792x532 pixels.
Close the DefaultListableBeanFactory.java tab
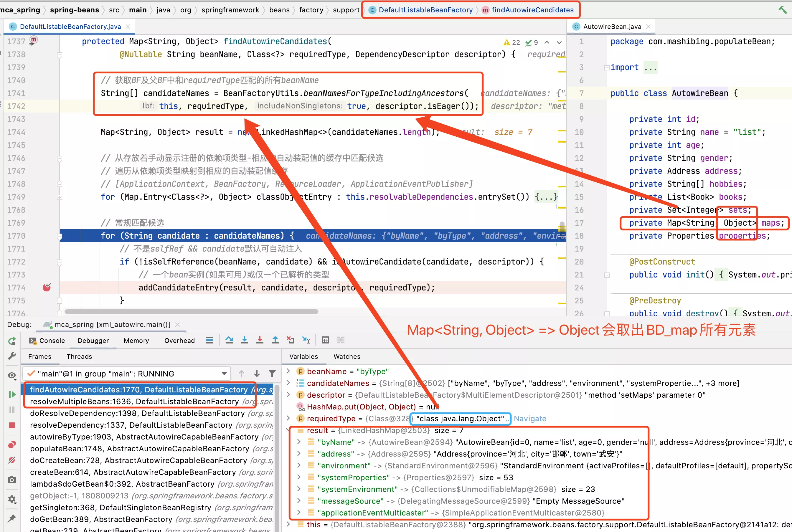point(128,27)
